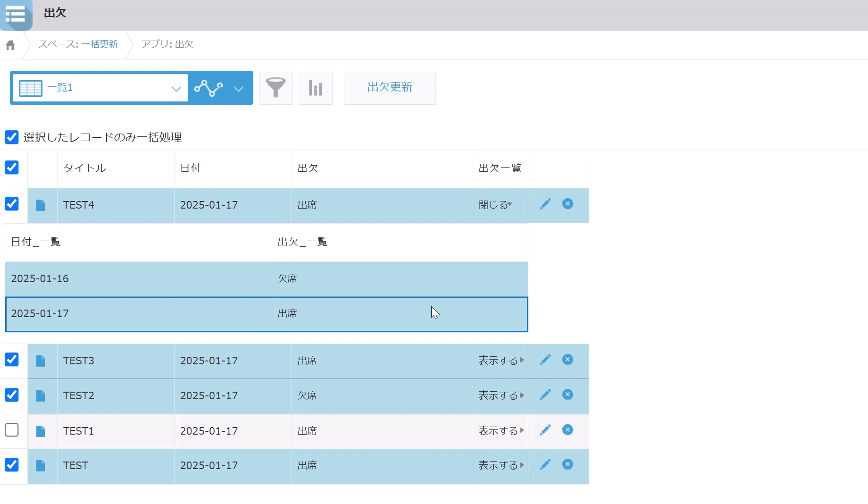Edit the TEST1 record with pencil icon
The image size is (868, 504).
[545, 430]
